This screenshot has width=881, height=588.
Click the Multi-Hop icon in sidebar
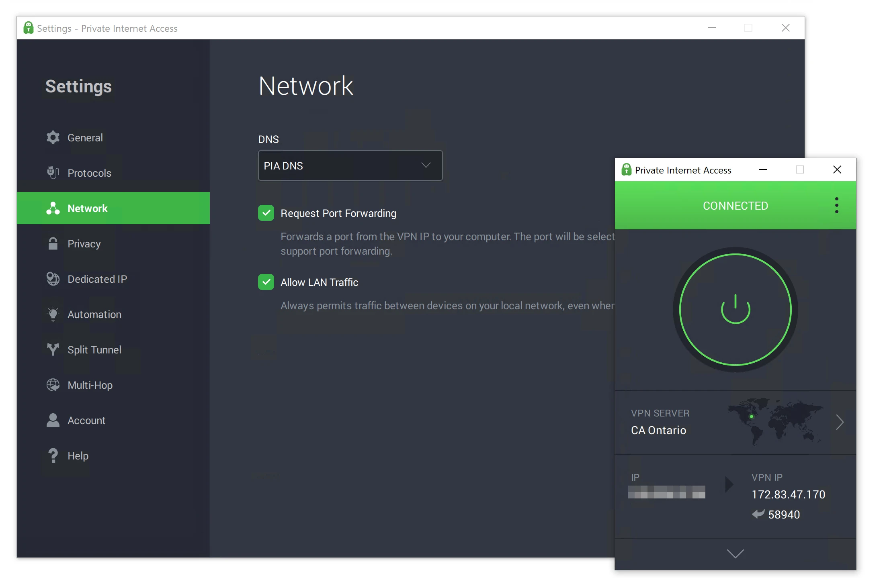click(x=53, y=384)
